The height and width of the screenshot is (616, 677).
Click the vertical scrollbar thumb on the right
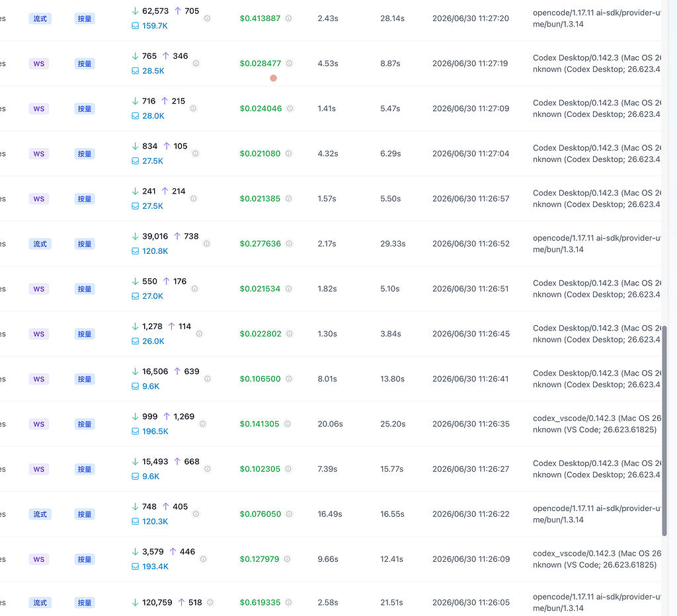click(x=664, y=431)
